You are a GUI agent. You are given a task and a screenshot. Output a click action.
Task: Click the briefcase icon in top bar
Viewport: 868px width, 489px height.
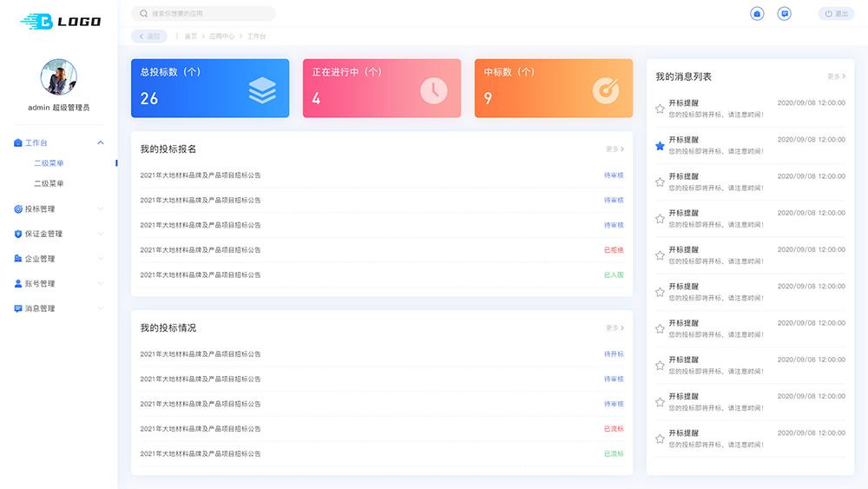pyautogui.click(x=757, y=14)
